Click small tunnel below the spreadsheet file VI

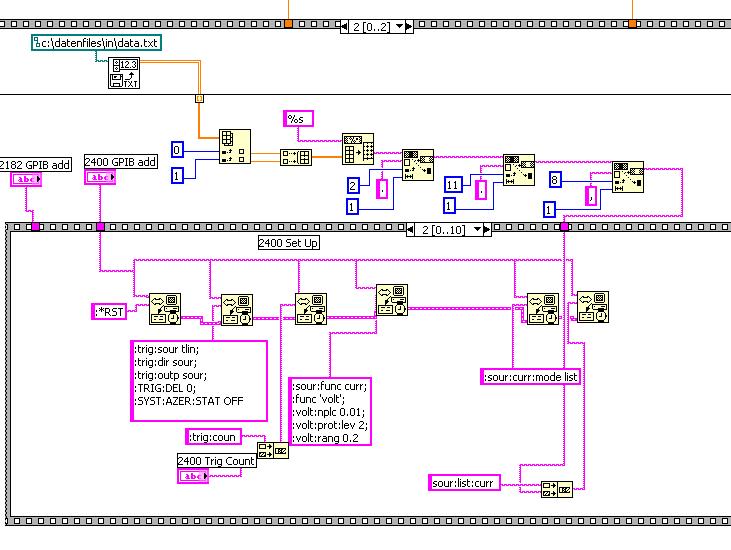pyautogui.click(x=199, y=98)
